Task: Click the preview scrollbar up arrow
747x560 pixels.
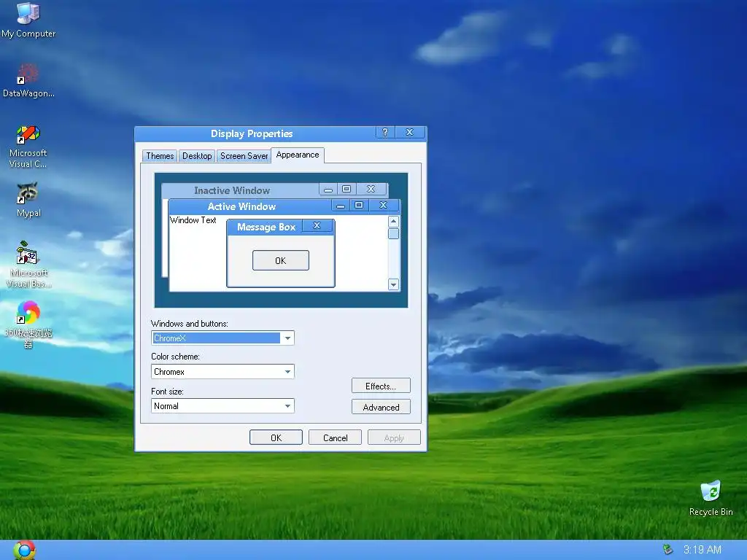Action: [393, 222]
